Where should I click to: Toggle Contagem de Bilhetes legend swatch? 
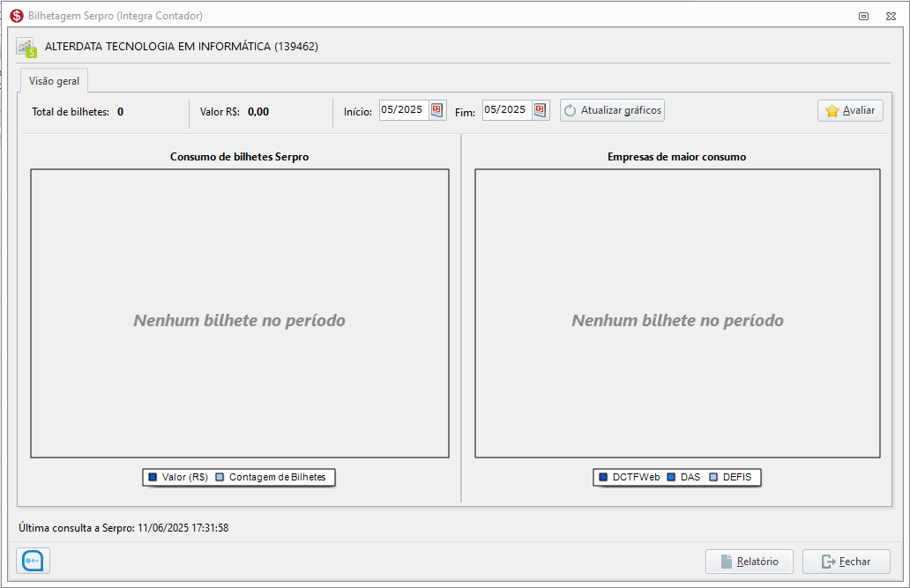click(x=220, y=477)
